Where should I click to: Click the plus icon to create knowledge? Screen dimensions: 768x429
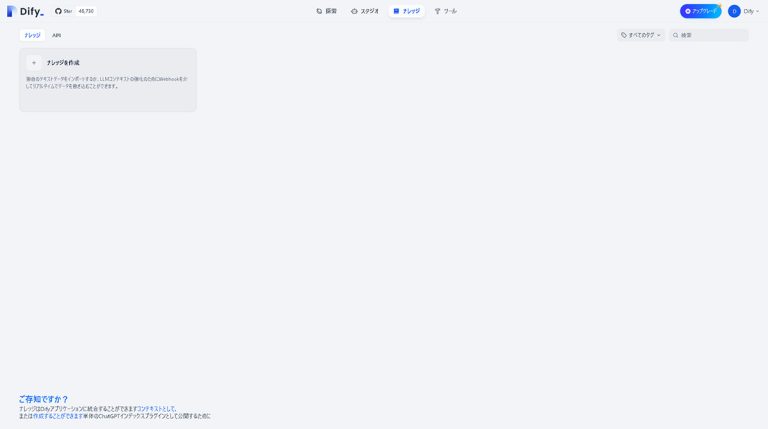pyautogui.click(x=34, y=63)
